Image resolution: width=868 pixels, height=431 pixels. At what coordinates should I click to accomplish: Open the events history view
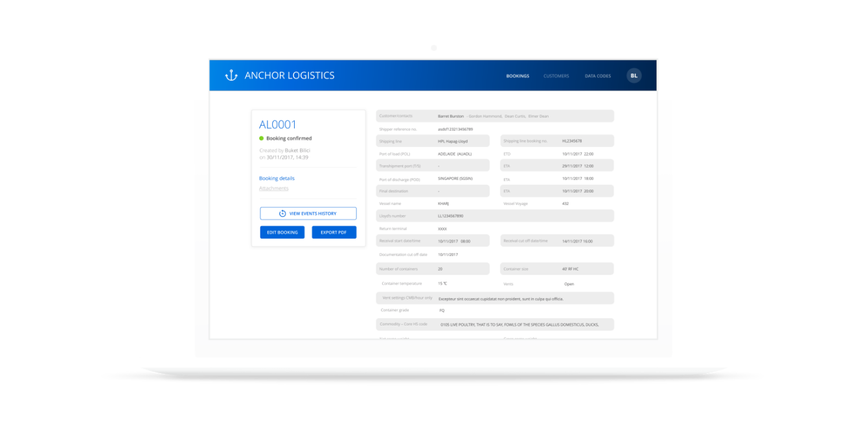click(x=308, y=213)
